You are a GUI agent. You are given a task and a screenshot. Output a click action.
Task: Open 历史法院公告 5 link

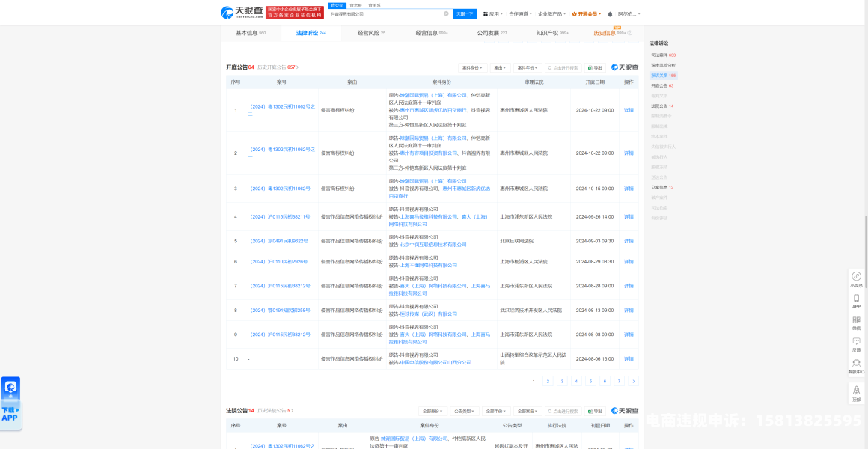click(275, 410)
